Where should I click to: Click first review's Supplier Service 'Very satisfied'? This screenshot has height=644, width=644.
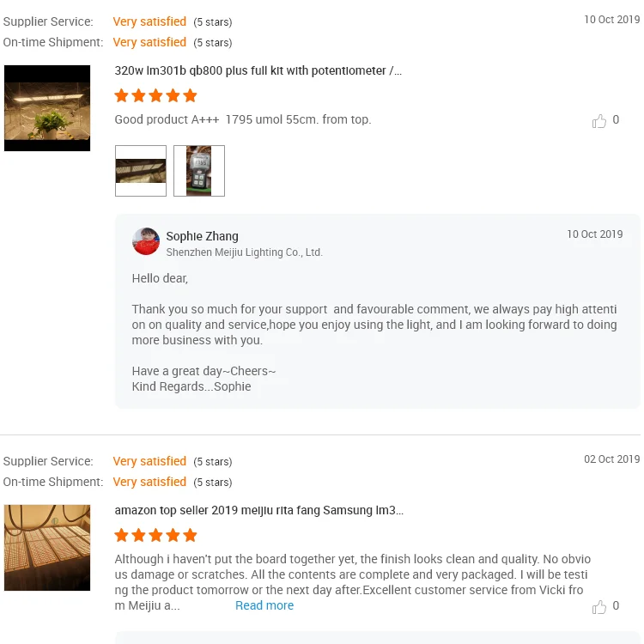pos(149,21)
